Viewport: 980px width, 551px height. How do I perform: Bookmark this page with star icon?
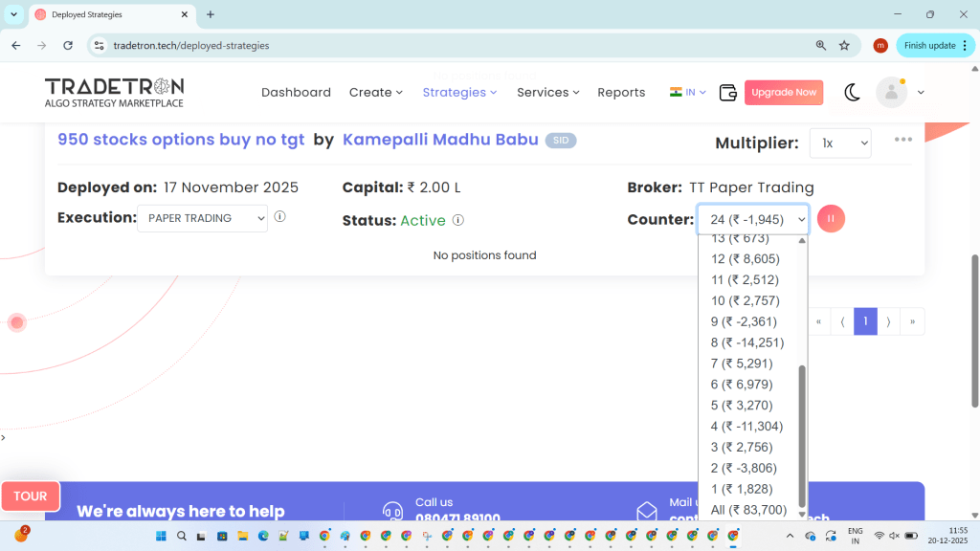844,45
